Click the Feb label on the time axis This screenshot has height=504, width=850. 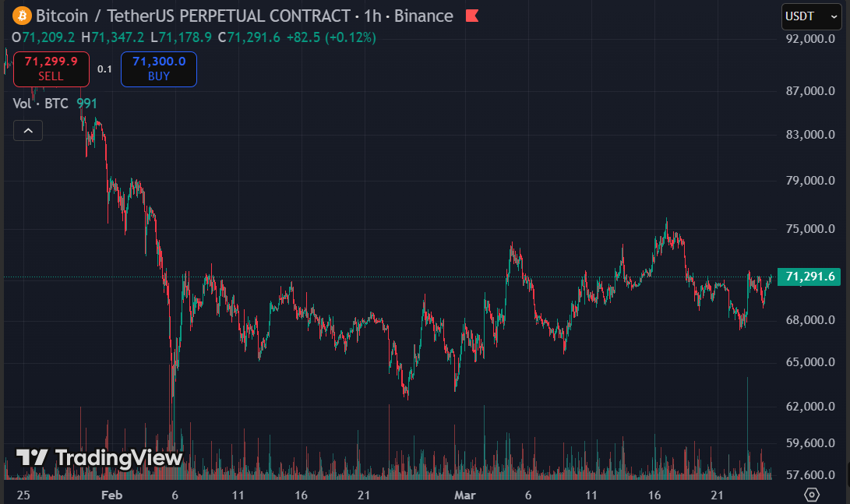pos(111,495)
